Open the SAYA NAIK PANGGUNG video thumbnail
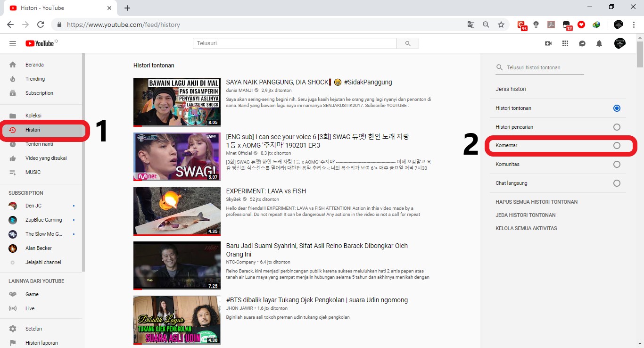The image size is (644, 348). coord(177,102)
